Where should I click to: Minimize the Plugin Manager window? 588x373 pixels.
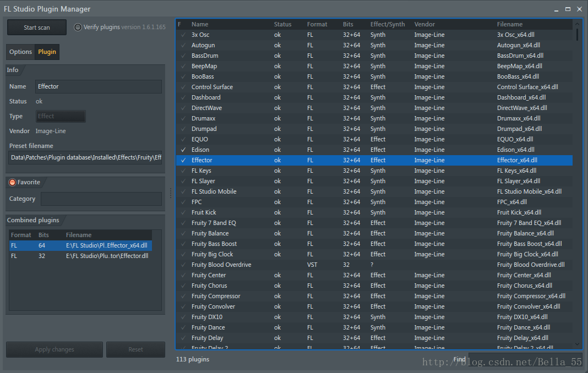556,10
